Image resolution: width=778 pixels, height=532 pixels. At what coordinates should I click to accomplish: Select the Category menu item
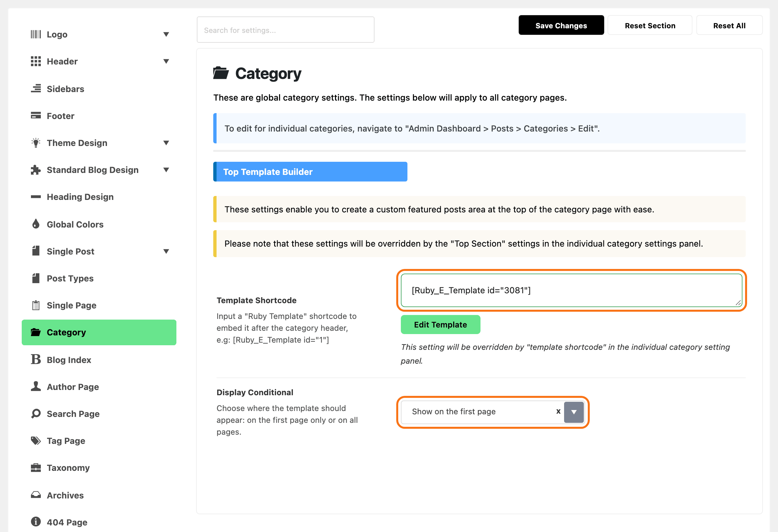tap(99, 332)
